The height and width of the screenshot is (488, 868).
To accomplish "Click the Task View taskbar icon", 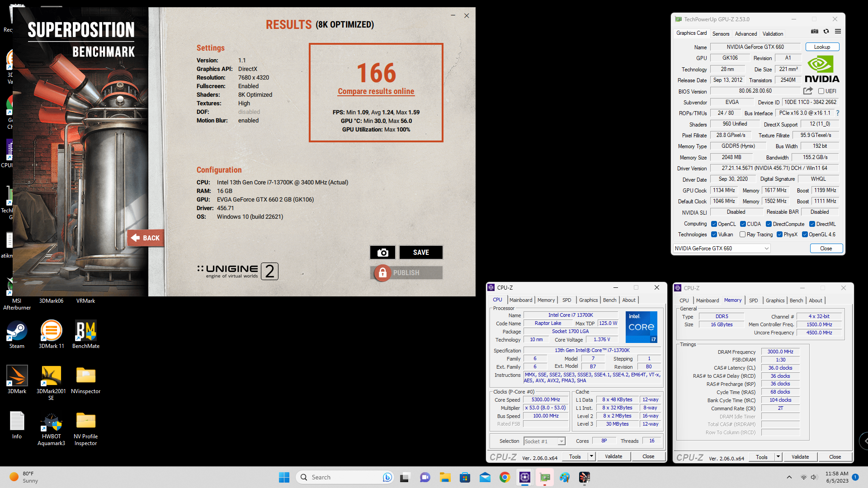I will [405, 477].
